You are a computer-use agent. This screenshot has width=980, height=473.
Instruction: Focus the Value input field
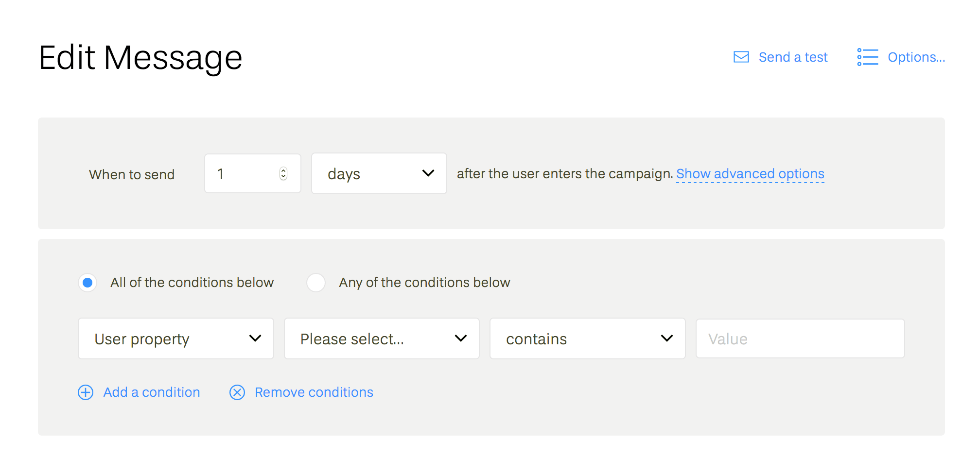pos(800,339)
